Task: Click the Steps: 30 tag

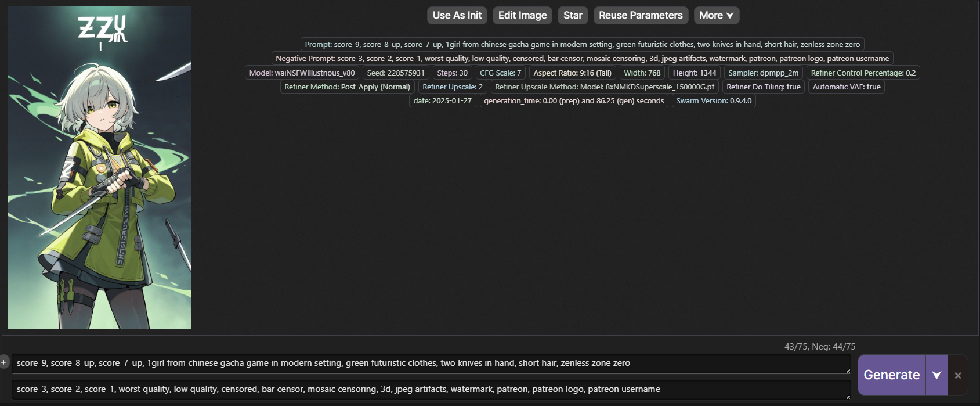Action: pos(452,73)
